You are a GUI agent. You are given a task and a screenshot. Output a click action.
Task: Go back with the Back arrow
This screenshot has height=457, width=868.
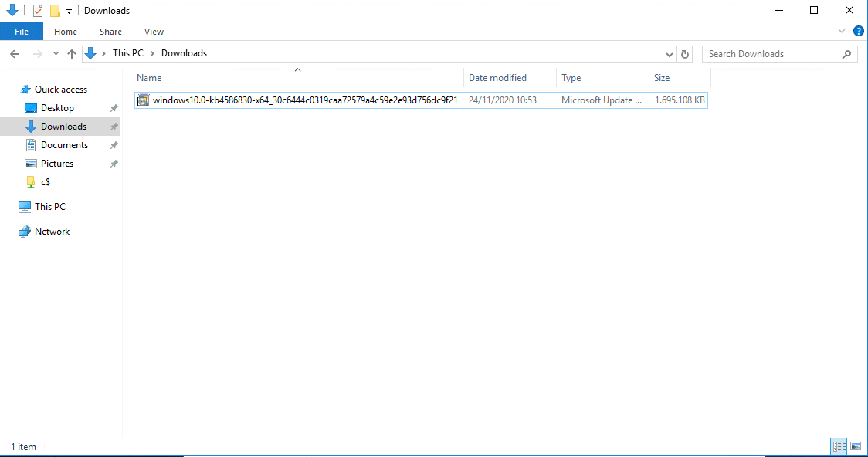[x=15, y=54]
